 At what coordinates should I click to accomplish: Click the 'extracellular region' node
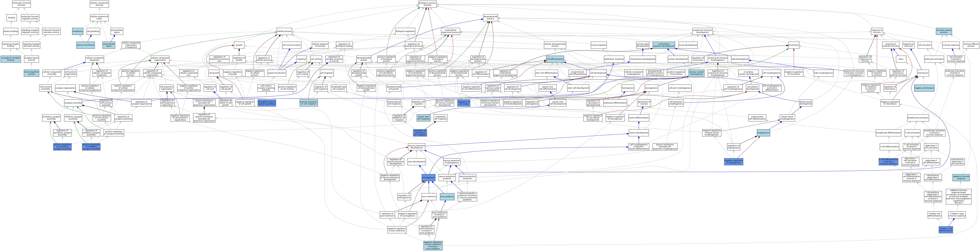117,31
